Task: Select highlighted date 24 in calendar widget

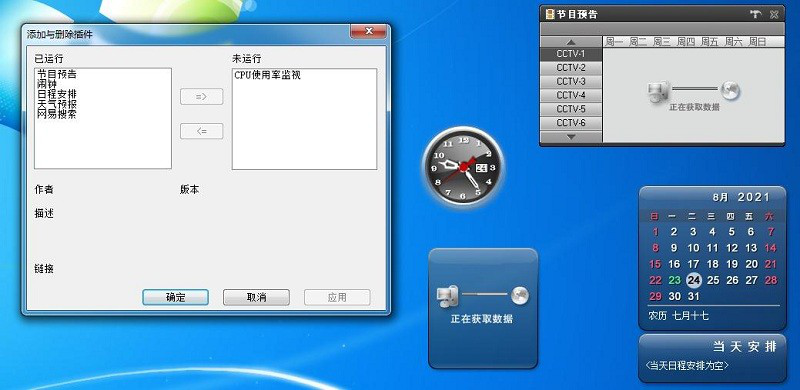Action: [x=693, y=280]
